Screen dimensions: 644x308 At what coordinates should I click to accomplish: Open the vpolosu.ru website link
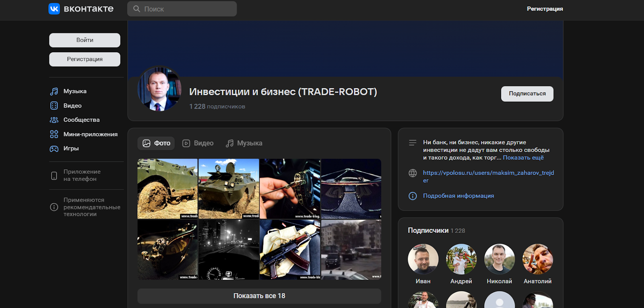click(488, 177)
